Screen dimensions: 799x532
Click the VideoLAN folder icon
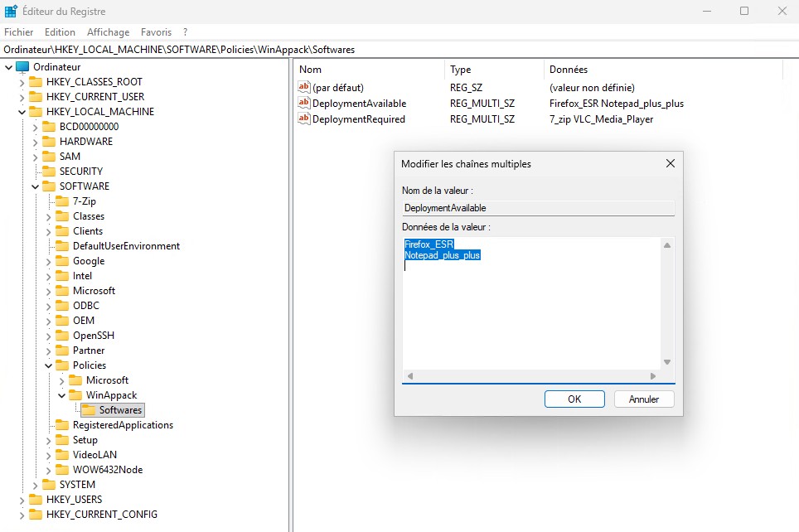point(62,454)
